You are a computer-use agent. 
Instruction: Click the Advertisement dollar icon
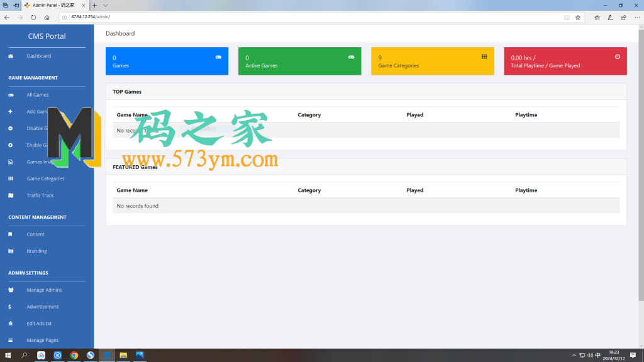[10, 307]
